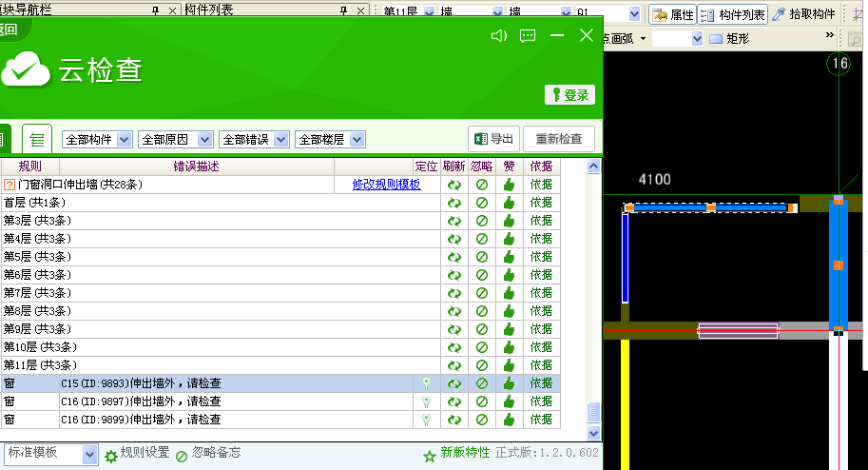
Task: Click the 导出 export button
Action: pyautogui.click(x=493, y=139)
